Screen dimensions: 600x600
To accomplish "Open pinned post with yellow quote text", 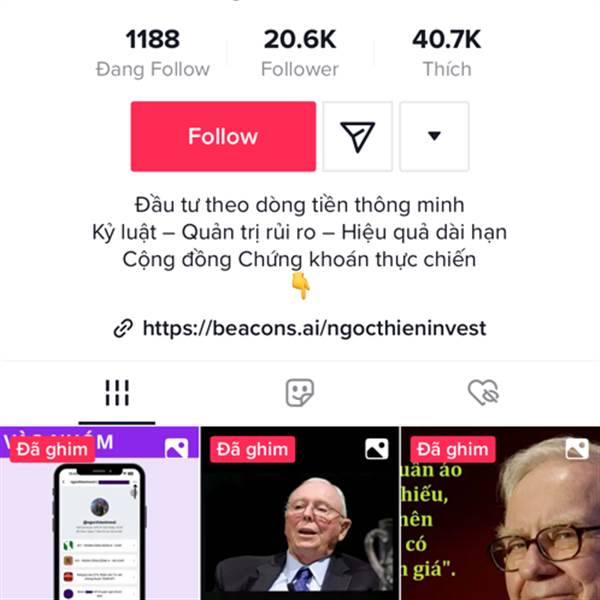I will point(501,513).
